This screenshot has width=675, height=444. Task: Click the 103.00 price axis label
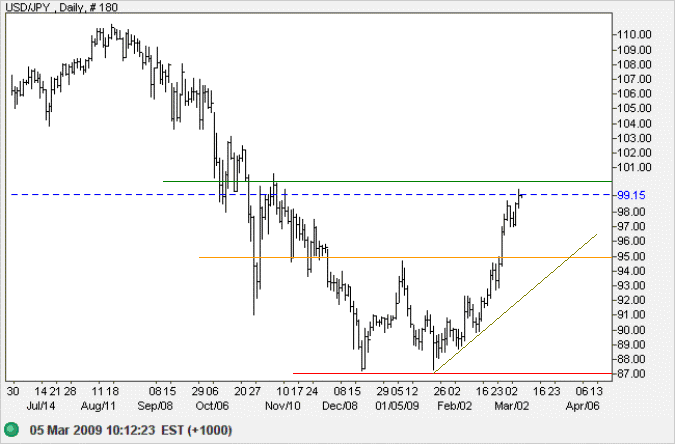pyautogui.click(x=634, y=138)
